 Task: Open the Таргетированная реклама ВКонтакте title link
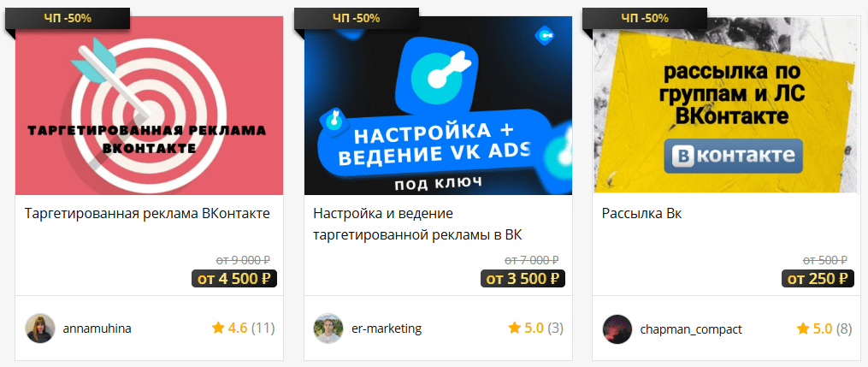(148, 214)
